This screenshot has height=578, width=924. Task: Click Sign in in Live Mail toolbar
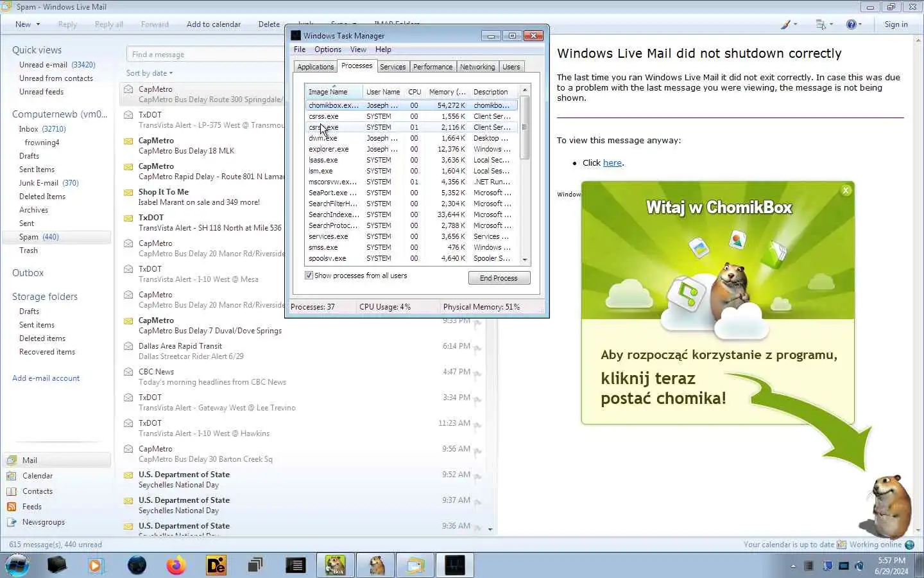pos(896,24)
